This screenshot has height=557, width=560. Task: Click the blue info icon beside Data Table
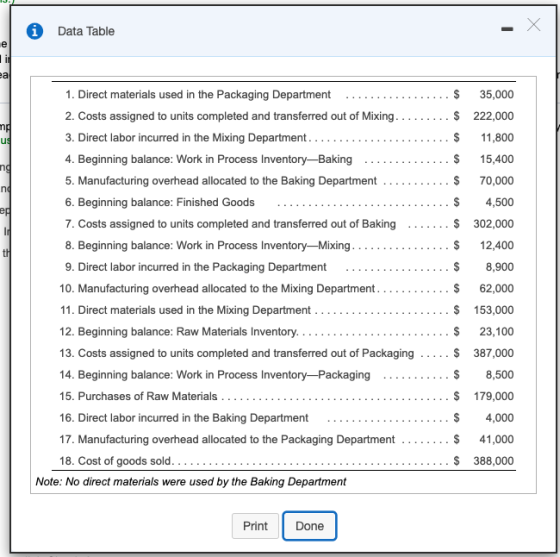tap(35, 31)
